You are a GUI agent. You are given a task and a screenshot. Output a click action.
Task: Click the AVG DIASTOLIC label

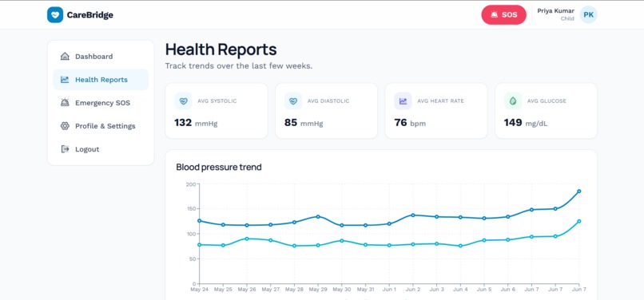click(328, 101)
